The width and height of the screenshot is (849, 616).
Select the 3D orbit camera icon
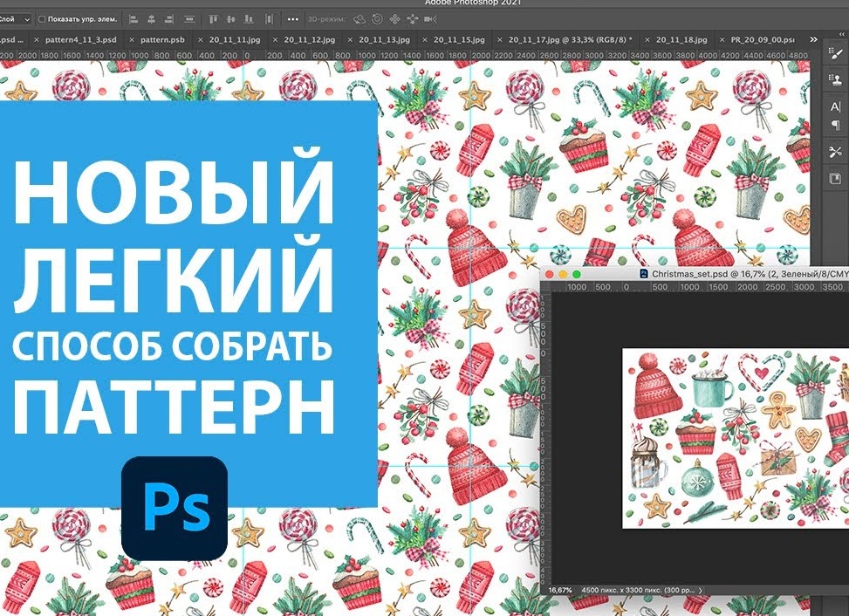point(359,19)
